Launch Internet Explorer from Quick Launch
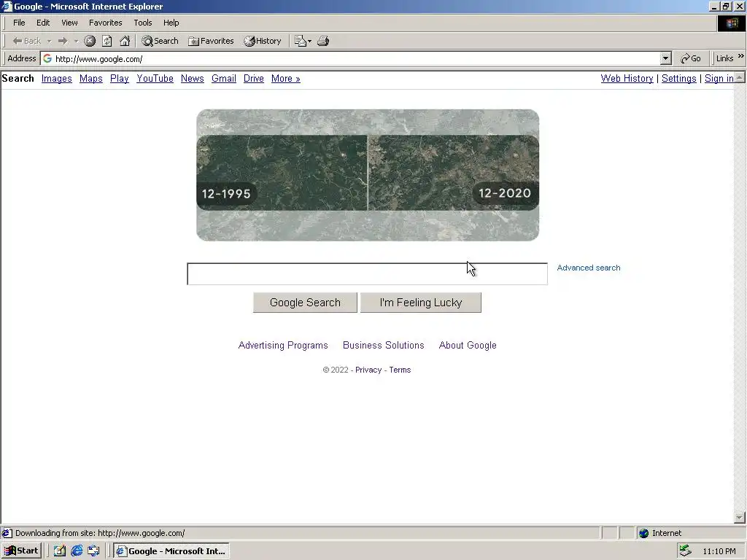The height and width of the screenshot is (560, 747). (77, 551)
